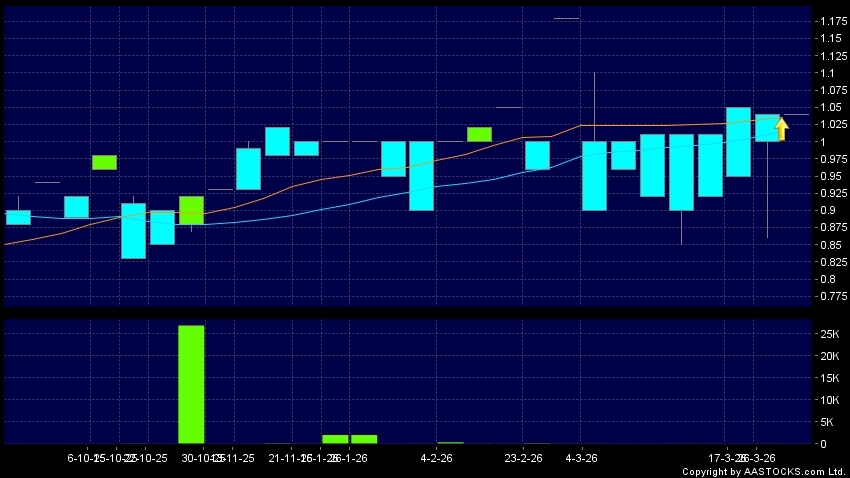This screenshot has height=478, width=850.
Task: Select the tallest green volume bar
Action: (191, 384)
